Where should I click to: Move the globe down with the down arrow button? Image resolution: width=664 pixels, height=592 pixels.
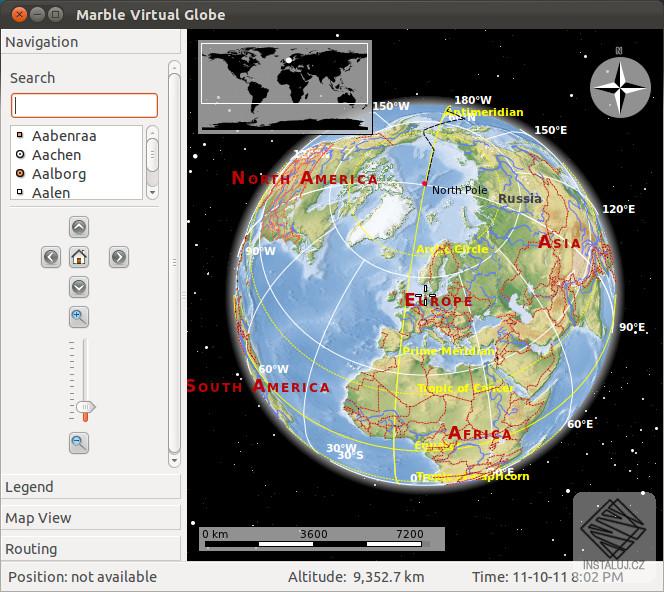point(79,287)
